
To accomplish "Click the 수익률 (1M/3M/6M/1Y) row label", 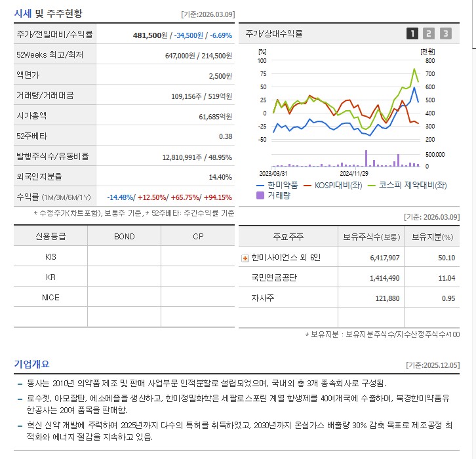I will point(54,197).
